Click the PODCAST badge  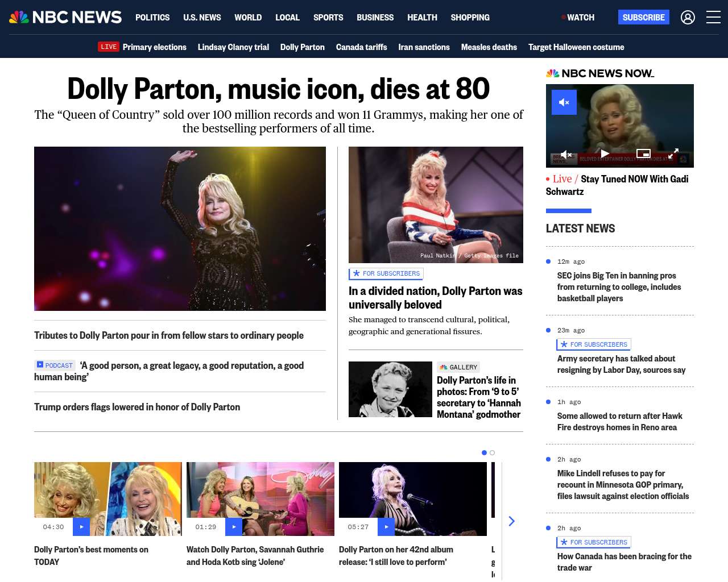[55, 365]
